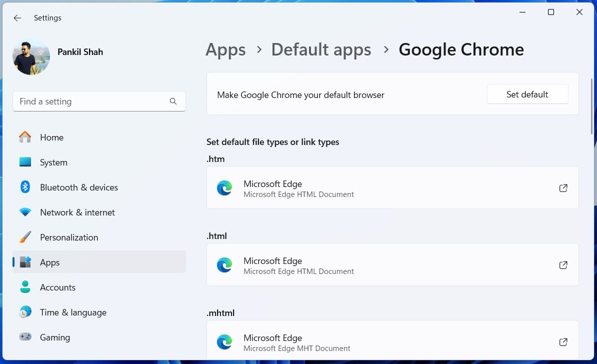Open Accounts settings from the sidebar
This screenshot has width=597, height=364.
coord(57,287)
